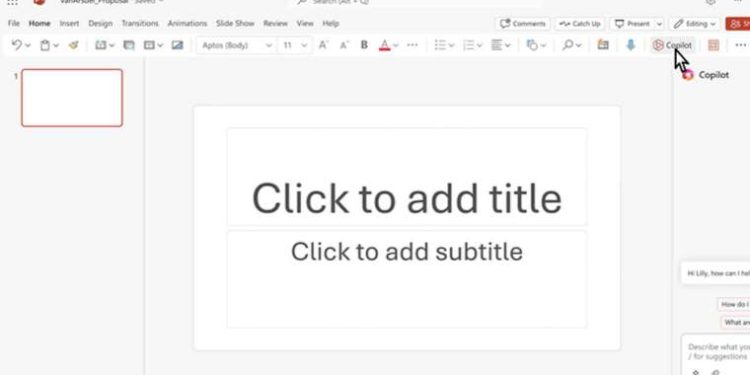Expand the Present options arrow
The height and width of the screenshot is (375, 750).
(659, 24)
